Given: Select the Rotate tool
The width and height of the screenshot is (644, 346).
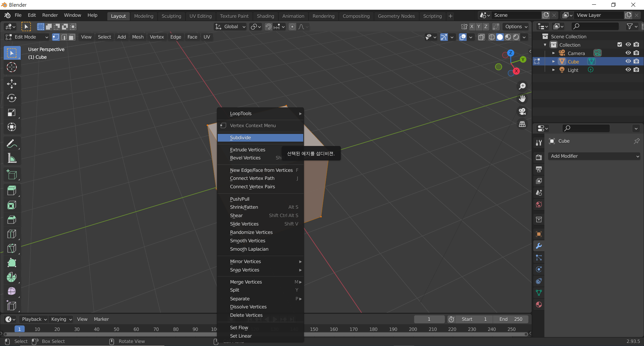Looking at the screenshot, I should (x=12, y=98).
